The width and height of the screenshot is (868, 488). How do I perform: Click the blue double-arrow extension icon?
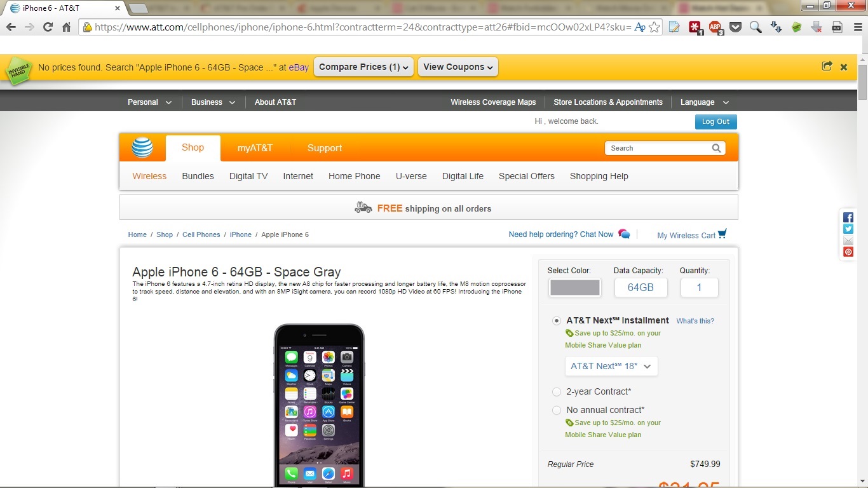[776, 27]
